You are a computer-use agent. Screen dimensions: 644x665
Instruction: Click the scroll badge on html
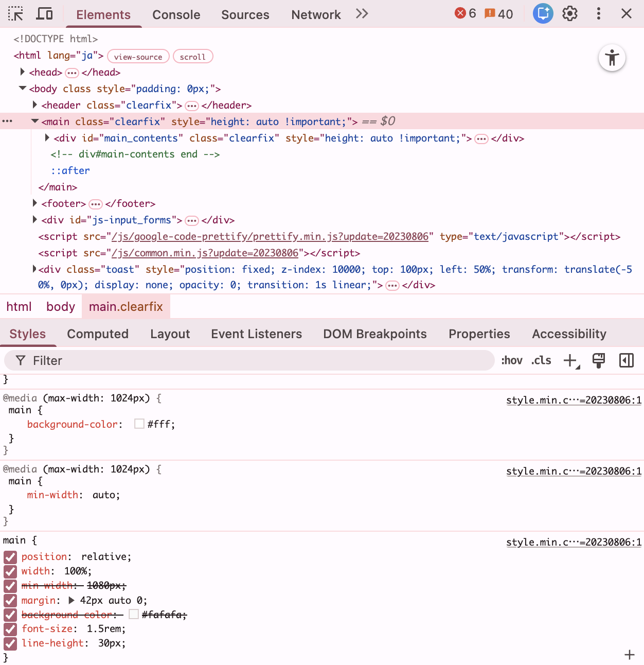[193, 57]
